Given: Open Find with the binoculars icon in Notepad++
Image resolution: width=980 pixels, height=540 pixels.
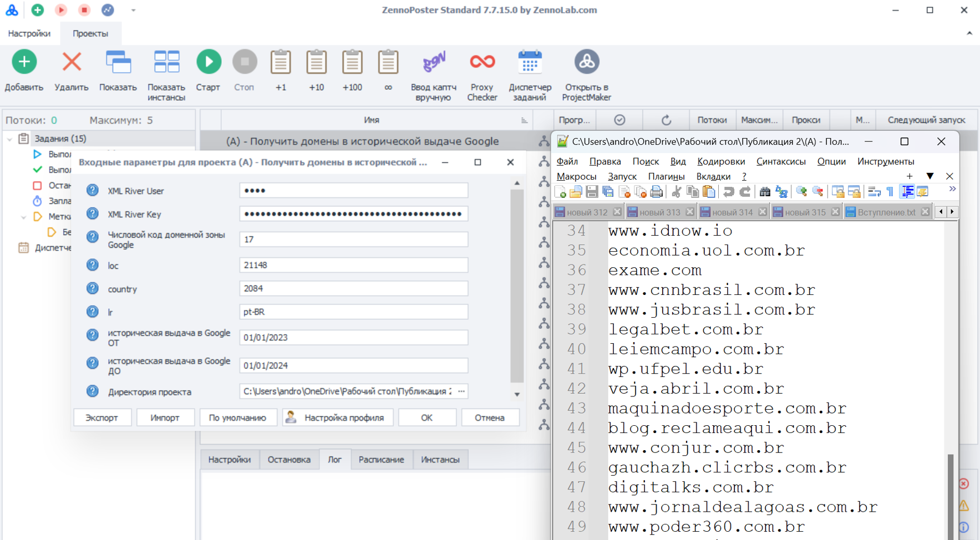Looking at the screenshot, I should tap(765, 192).
